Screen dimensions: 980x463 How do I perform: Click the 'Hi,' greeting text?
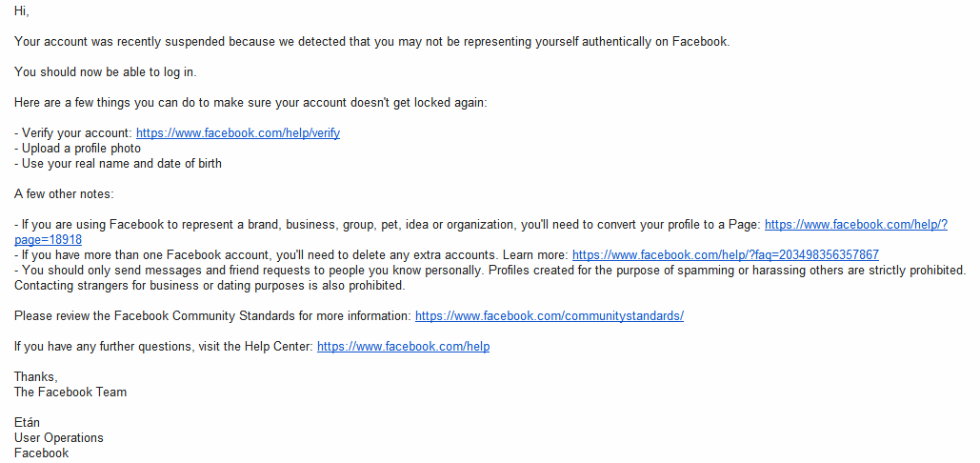tap(22, 11)
